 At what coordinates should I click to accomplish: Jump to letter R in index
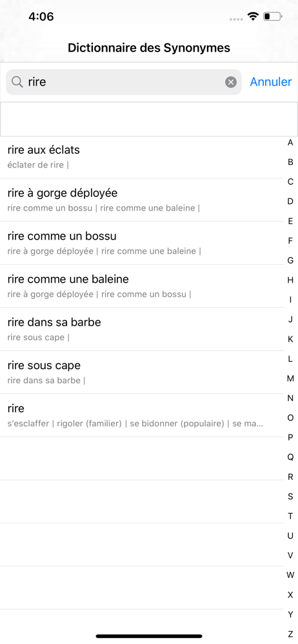pos(290,477)
